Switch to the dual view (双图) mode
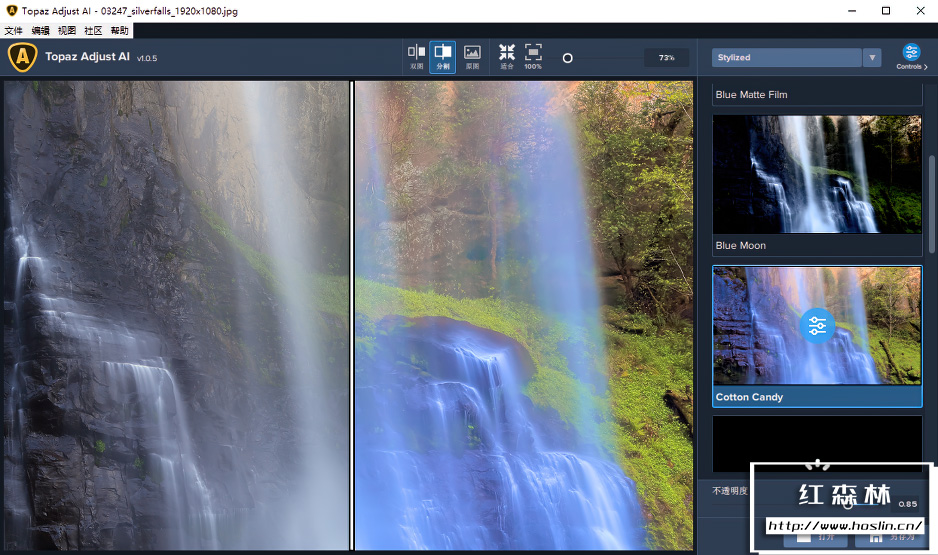The width and height of the screenshot is (938, 555). (416, 57)
